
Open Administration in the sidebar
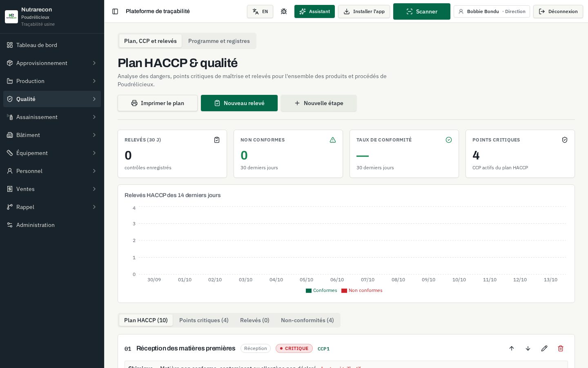(x=52, y=225)
